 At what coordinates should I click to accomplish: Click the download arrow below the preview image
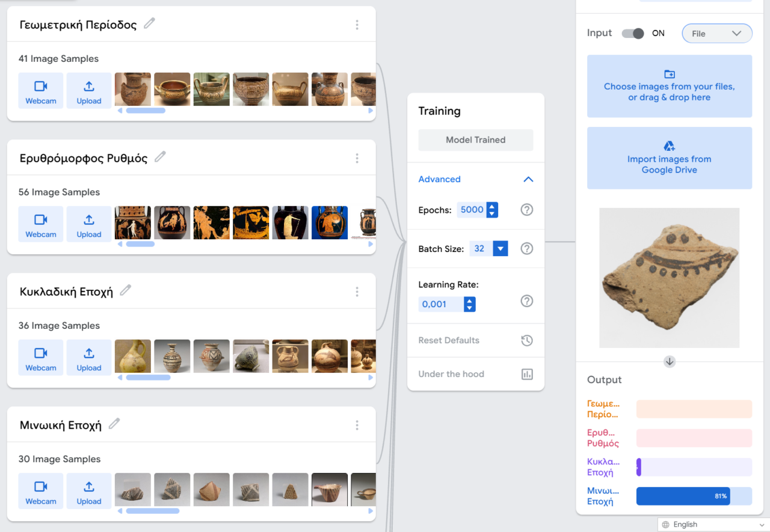(669, 361)
